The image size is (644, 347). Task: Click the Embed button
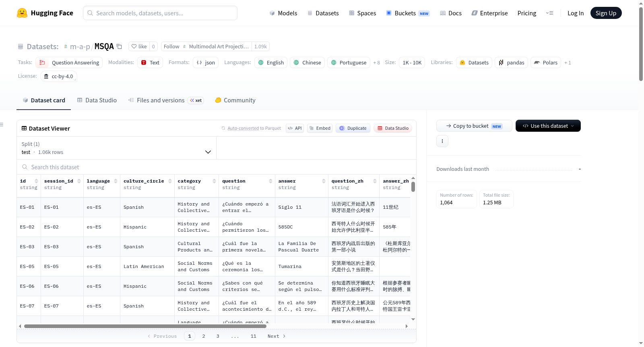coord(320,128)
